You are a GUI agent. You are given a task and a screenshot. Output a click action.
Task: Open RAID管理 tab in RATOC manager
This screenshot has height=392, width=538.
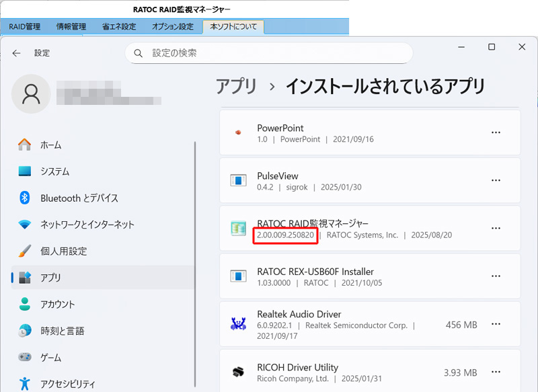25,27
